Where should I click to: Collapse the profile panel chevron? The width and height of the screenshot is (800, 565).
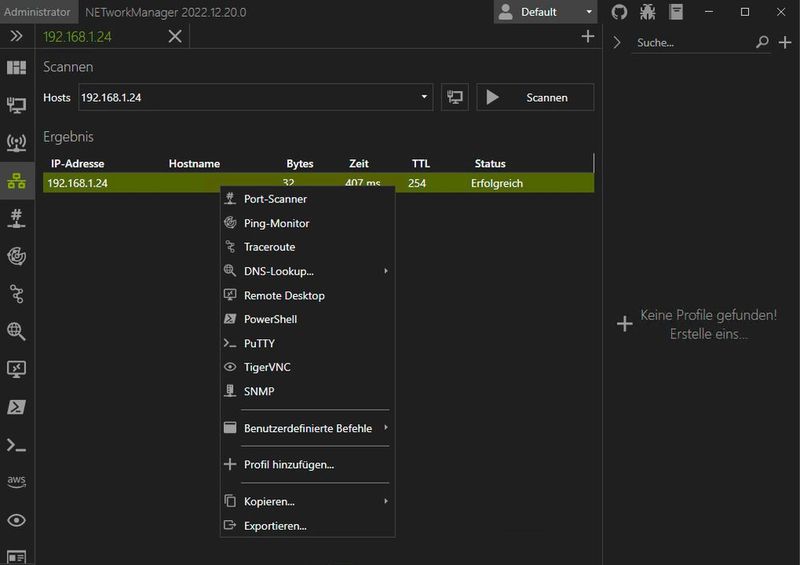point(617,43)
